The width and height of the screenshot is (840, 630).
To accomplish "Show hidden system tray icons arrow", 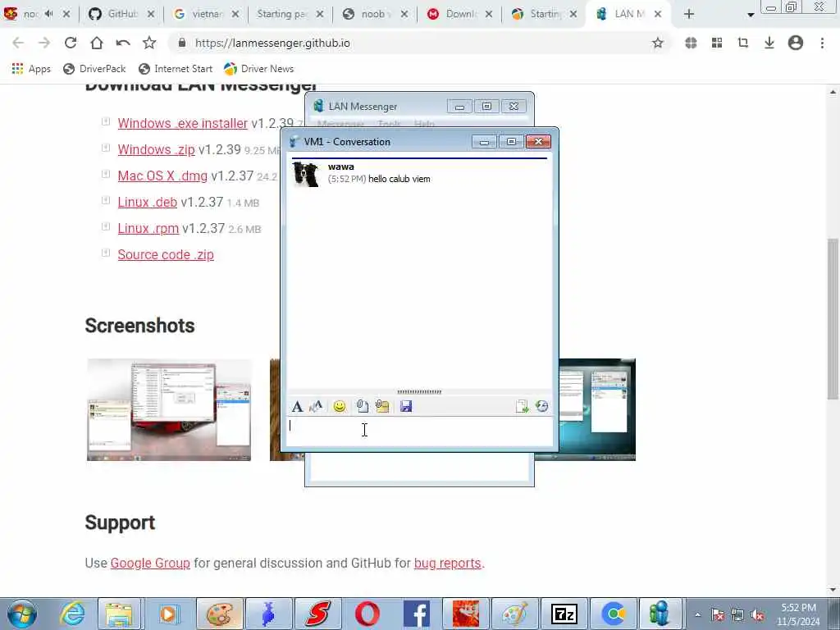I will pyautogui.click(x=698, y=615).
